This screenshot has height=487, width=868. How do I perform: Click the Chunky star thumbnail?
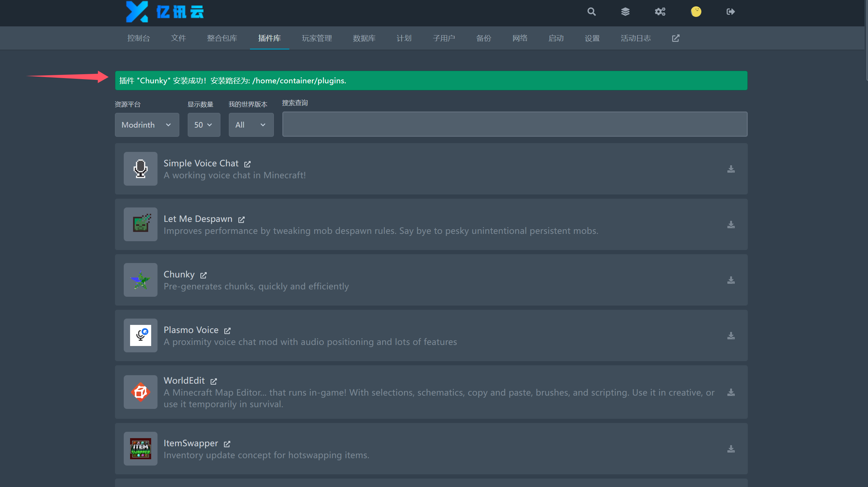(140, 280)
